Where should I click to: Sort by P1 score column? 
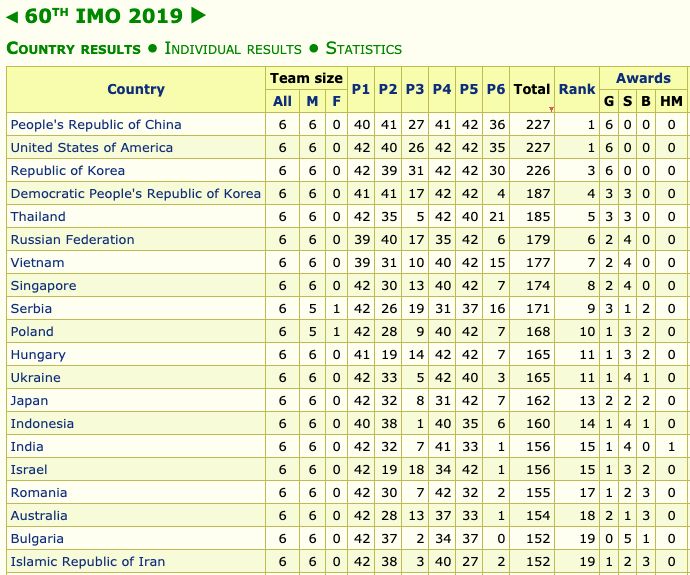361,89
